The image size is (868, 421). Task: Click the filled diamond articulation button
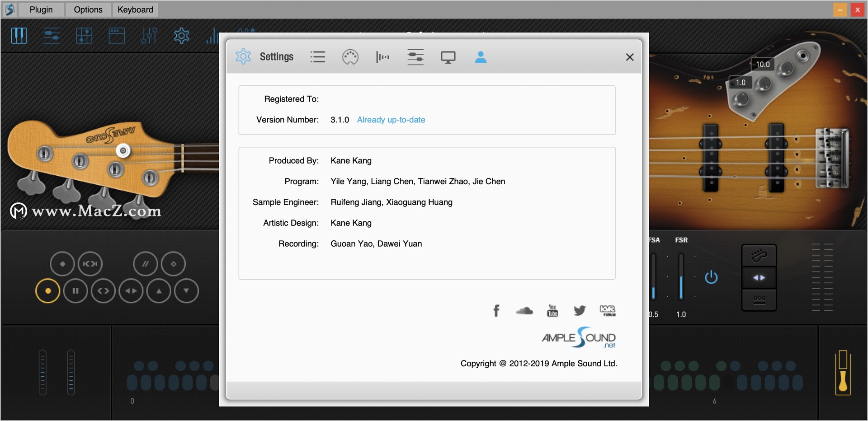[x=62, y=264]
